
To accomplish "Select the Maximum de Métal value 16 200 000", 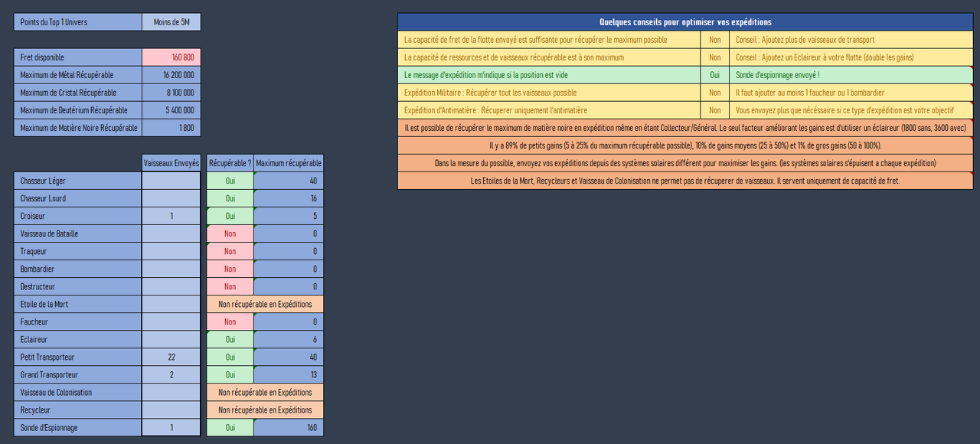I will pos(171,75).
